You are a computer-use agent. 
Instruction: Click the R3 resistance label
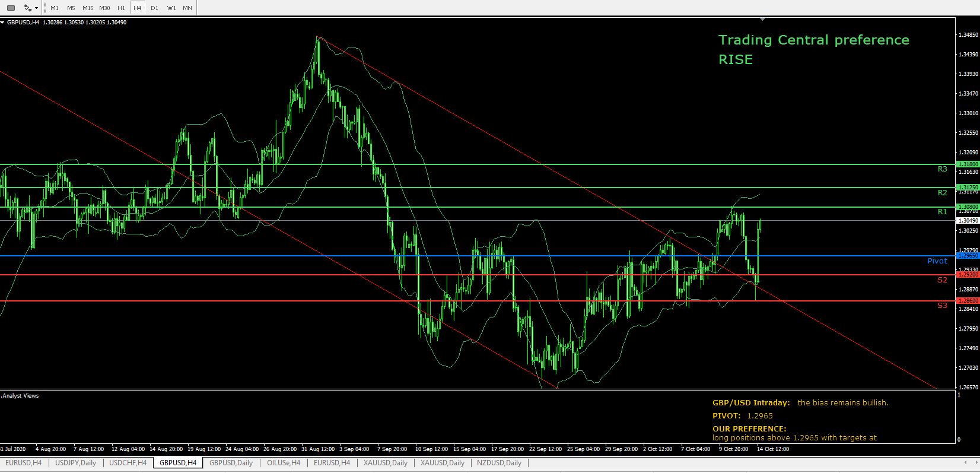tap(942, 169)
